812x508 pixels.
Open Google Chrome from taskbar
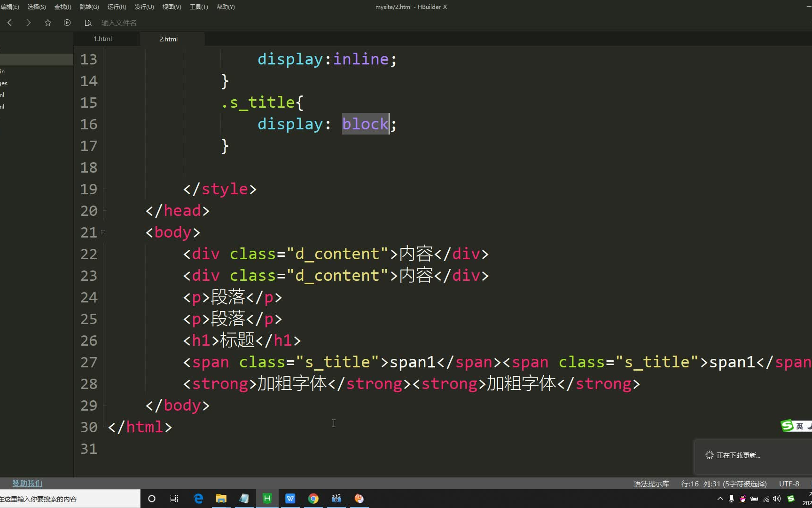[x=313, y=499]
